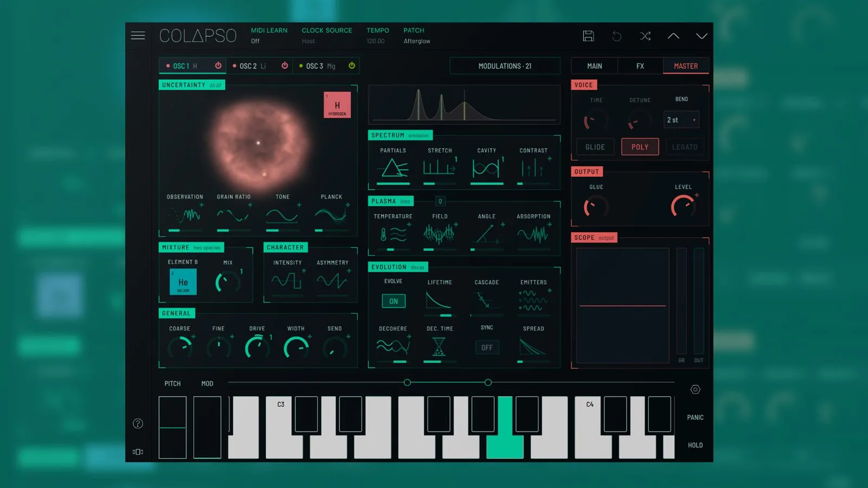Toggle OSC 2 power button
This screenshot has width=868, height=488.
click(x=285, y=66)
